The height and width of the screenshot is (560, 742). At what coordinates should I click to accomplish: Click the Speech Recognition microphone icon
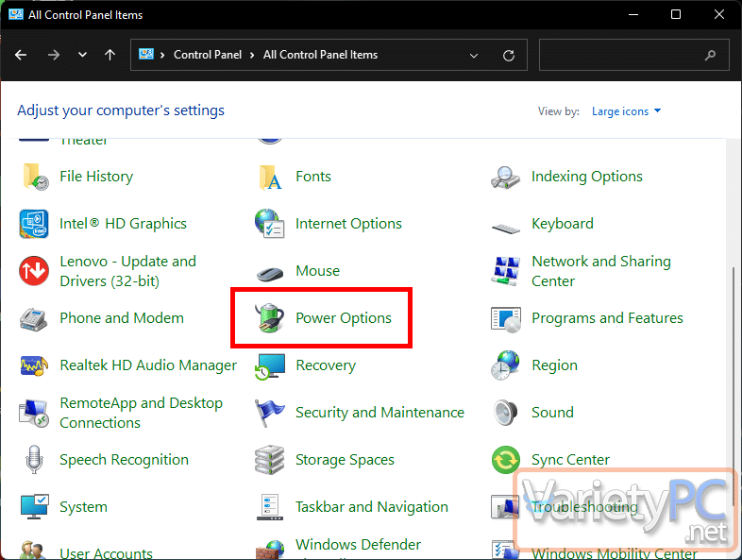click(34, 459)
